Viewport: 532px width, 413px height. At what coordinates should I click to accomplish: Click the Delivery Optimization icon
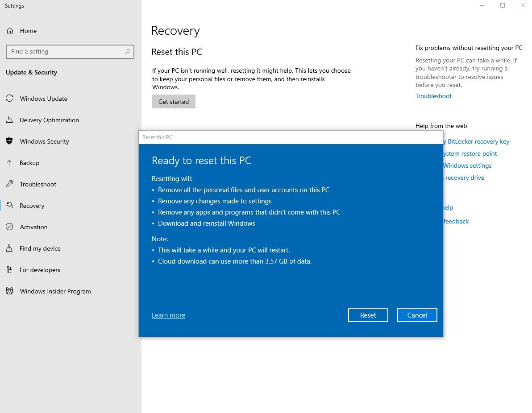click(x=9, y=120)
